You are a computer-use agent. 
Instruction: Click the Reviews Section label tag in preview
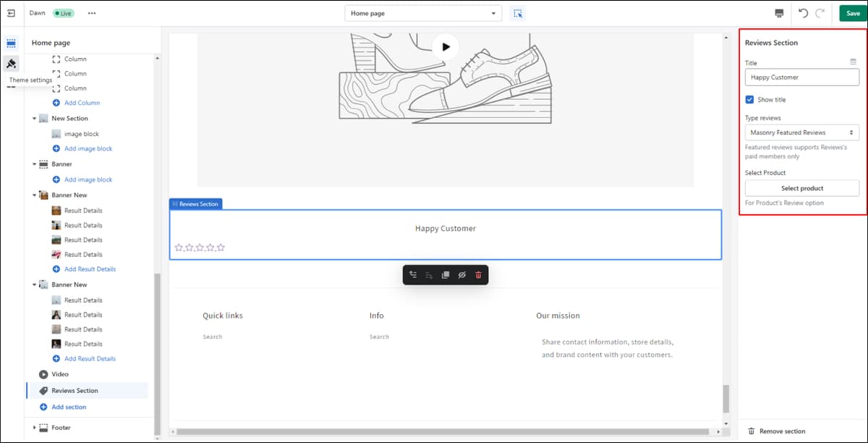point(195,204)
